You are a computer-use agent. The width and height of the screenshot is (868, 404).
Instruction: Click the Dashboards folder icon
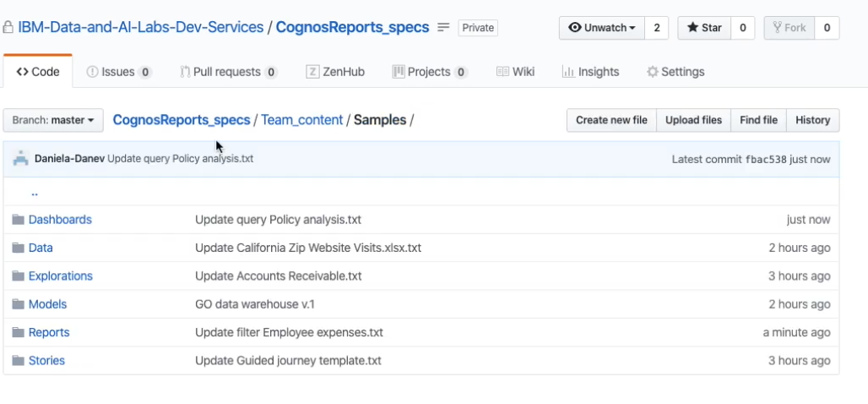click(x=18, y=220)
